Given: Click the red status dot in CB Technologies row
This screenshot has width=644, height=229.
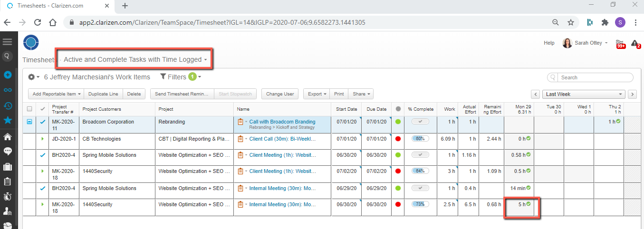Looking at the screenshot, I should coord(398,139).
